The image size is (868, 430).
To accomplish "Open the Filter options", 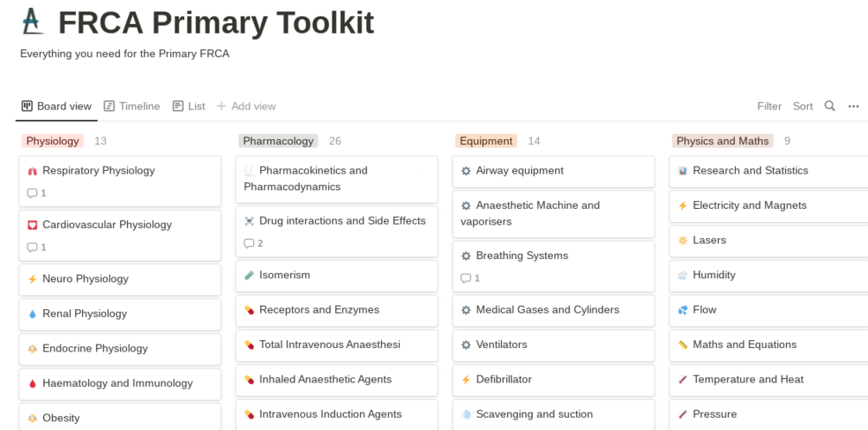I will coord(769,106).
